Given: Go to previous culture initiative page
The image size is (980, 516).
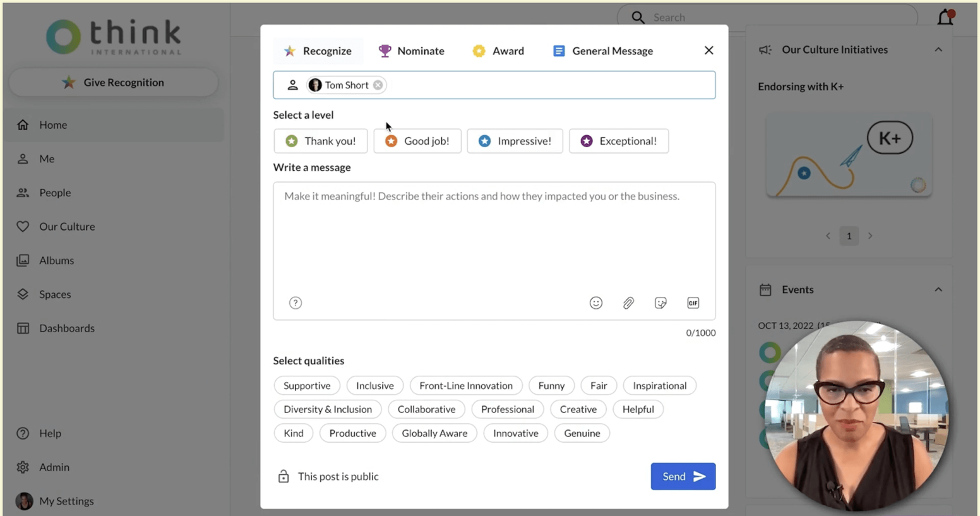Looking at the screenshot, I should click(x=828, y=236).
